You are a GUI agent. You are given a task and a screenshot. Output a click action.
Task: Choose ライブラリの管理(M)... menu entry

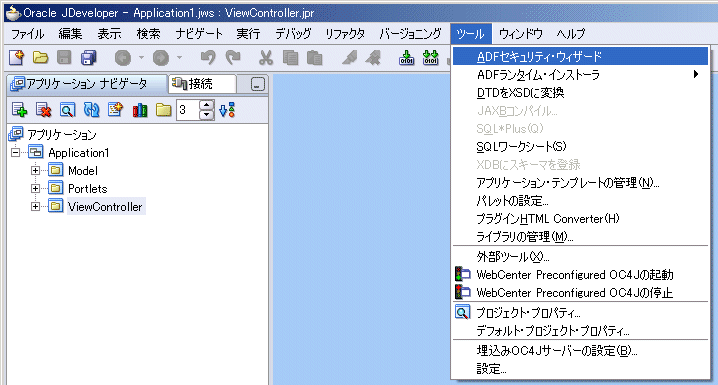[580, 237]
